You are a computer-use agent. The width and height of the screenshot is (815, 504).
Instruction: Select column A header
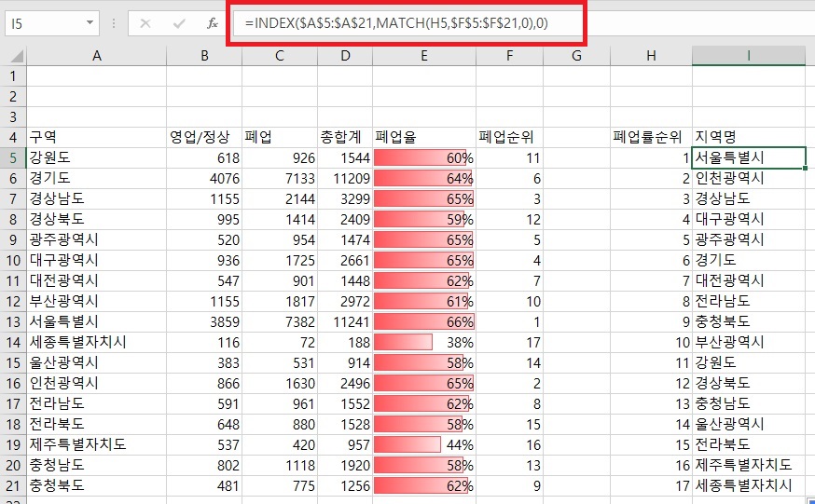point(96,56)
